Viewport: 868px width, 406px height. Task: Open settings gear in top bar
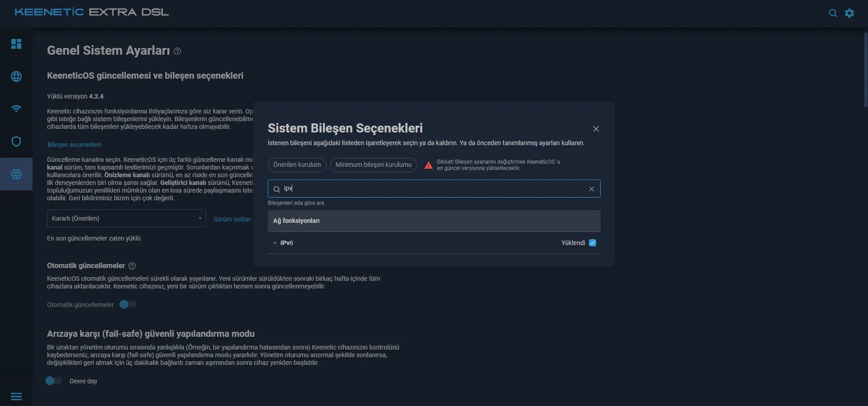click(x=849, y=13)
